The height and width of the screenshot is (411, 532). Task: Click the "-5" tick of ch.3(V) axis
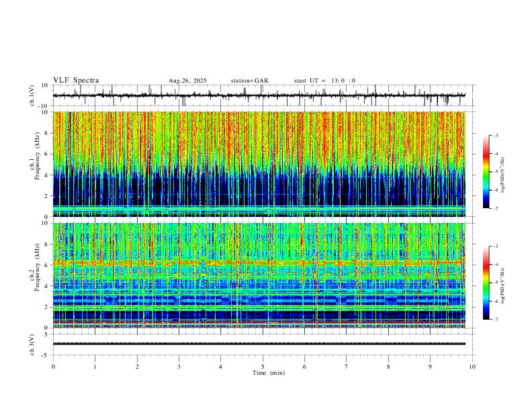pyautogui.click(x=46, y=355)
